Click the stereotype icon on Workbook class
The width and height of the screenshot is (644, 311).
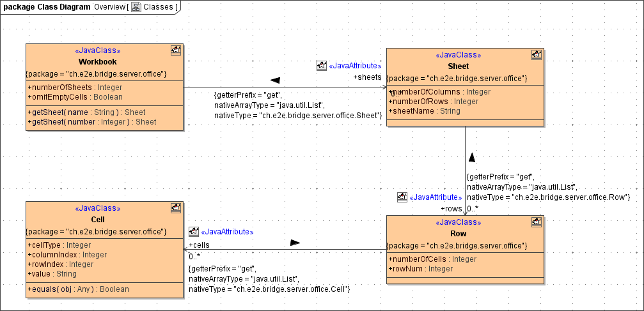coord(175,50)
